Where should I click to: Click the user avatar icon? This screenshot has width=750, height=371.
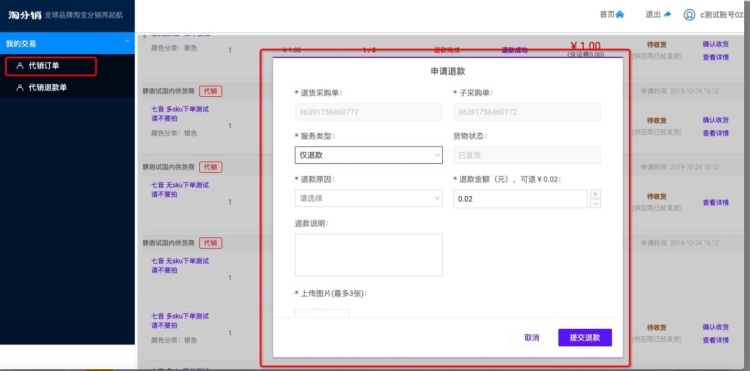(x=689, y=15)
